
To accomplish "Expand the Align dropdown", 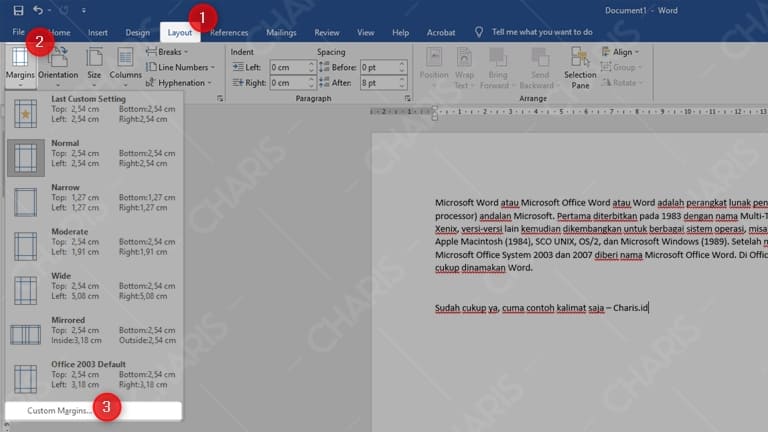I will pos(621,52).
